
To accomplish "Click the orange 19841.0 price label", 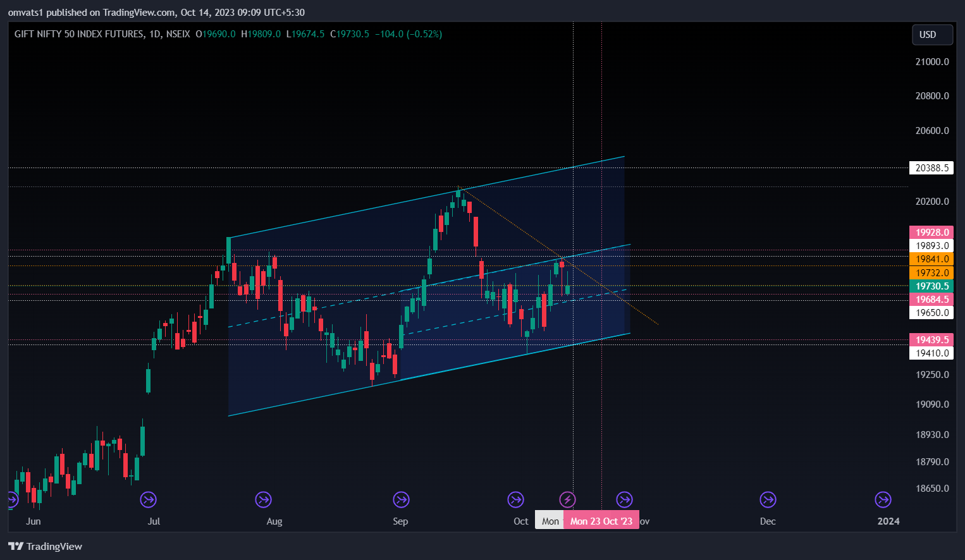I will (x=931, y=259).
